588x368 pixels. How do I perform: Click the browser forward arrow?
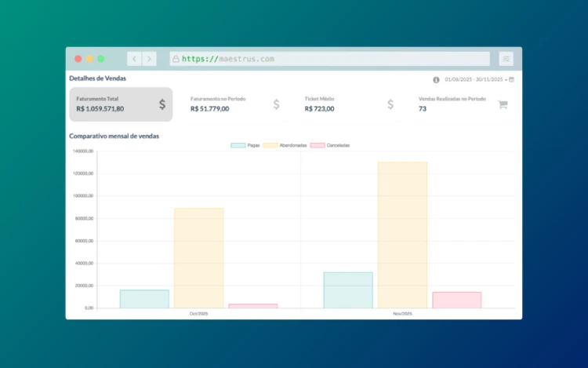point(149,59)
